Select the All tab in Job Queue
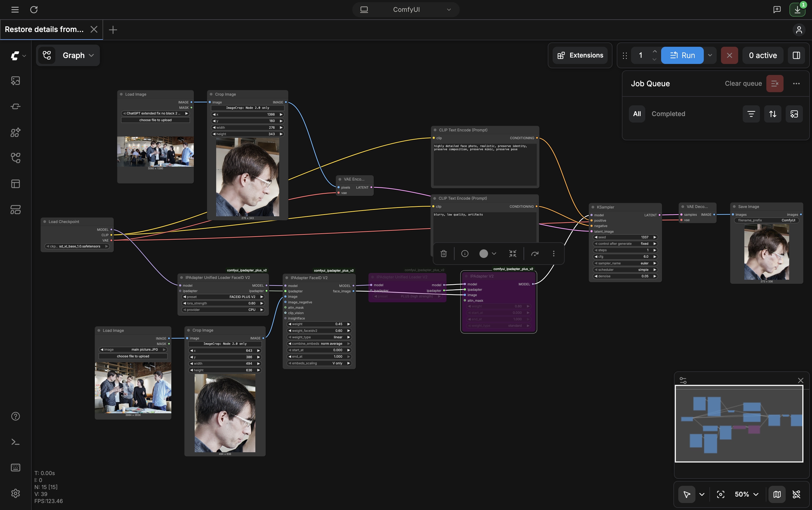 tap(637, 114)
